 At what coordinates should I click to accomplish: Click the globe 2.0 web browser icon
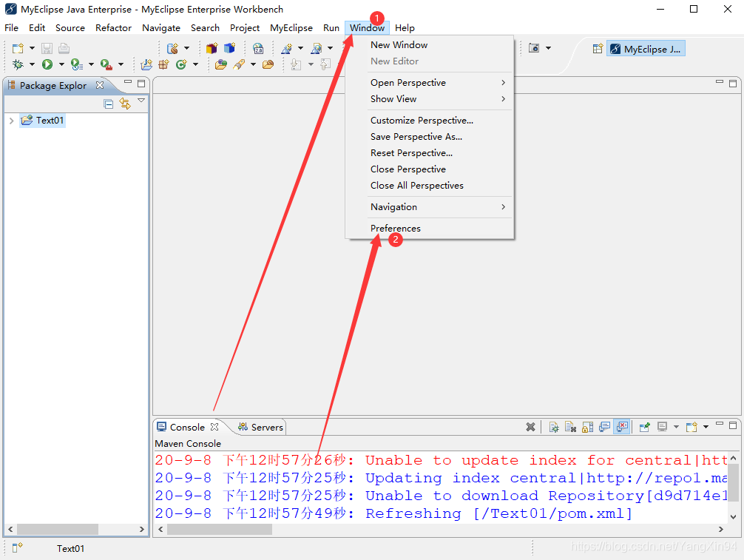[x=258, y=48]
